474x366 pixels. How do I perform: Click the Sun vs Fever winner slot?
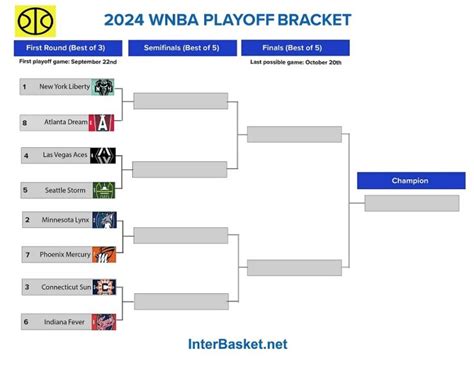click(x=181, y=301)
